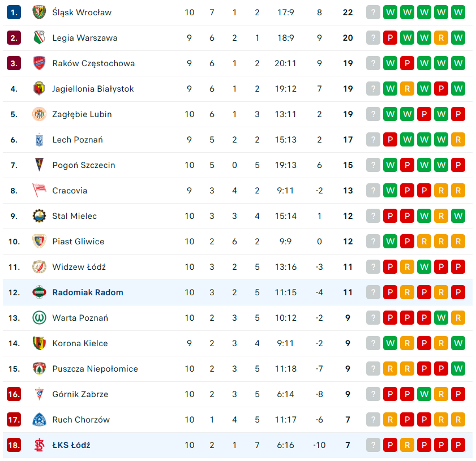Click Jagiellonia Białystok's orange R form badge
476x461 pixels.
pos(407,89)
